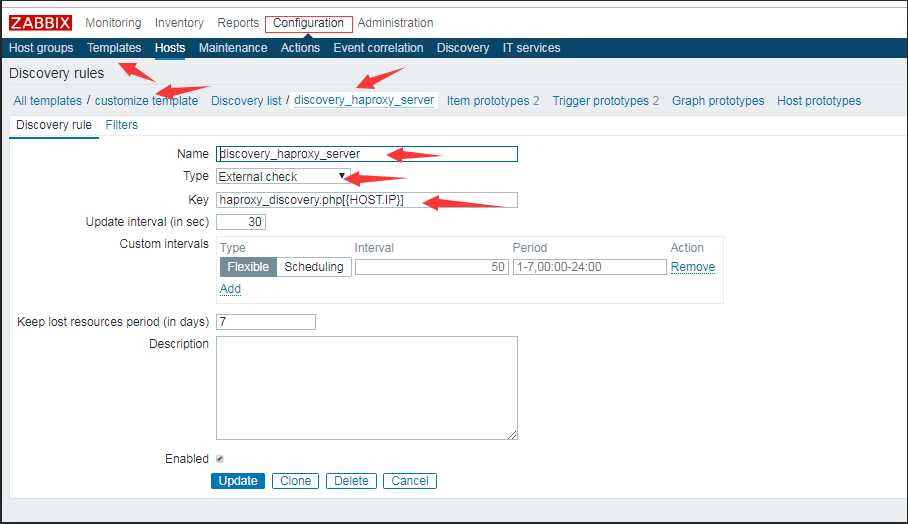This screenshot has height=524, width=908.
Task: Open Graph prototypes link
Action: (718, 101)
